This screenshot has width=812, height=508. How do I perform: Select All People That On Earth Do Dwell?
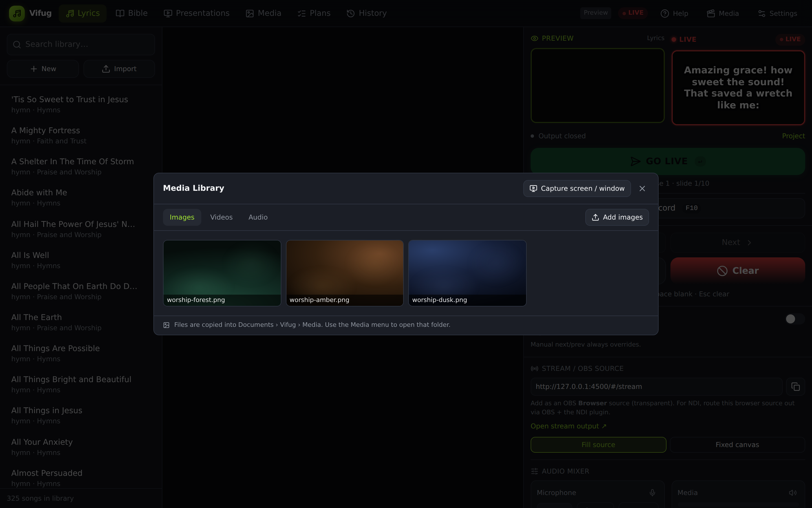[81, 291]
